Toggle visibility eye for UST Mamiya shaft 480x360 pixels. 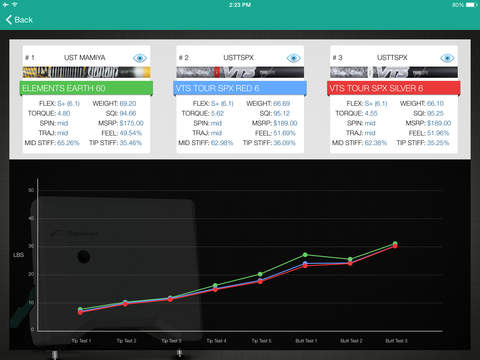tap(140, 58)
